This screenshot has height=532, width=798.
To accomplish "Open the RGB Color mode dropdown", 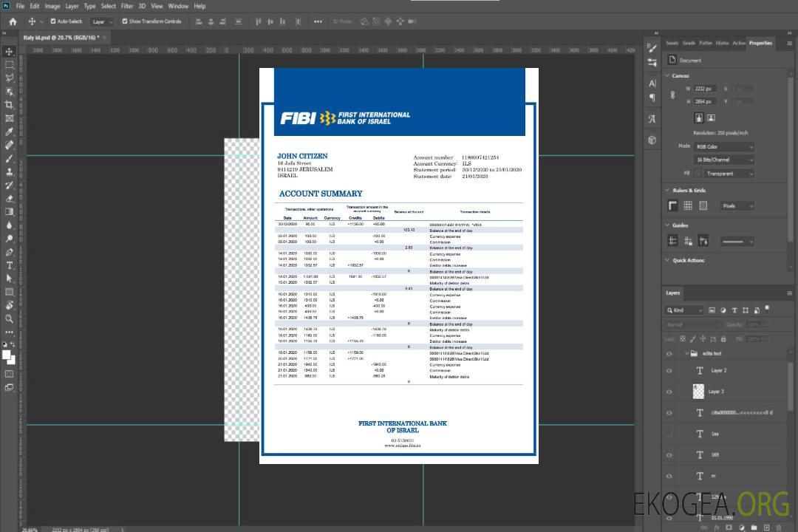I will tap(723, 147).
